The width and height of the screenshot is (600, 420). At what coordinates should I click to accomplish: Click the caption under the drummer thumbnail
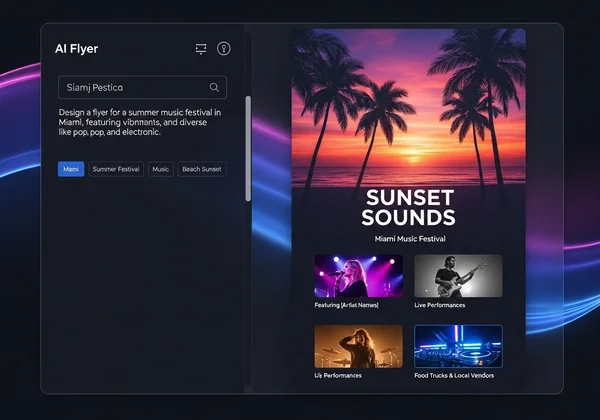pos(338,375)
